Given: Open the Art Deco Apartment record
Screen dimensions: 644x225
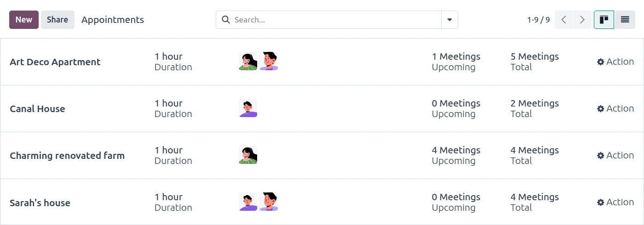Looking at the screenshot, I should pyautogui.click(x=55, y=62).
